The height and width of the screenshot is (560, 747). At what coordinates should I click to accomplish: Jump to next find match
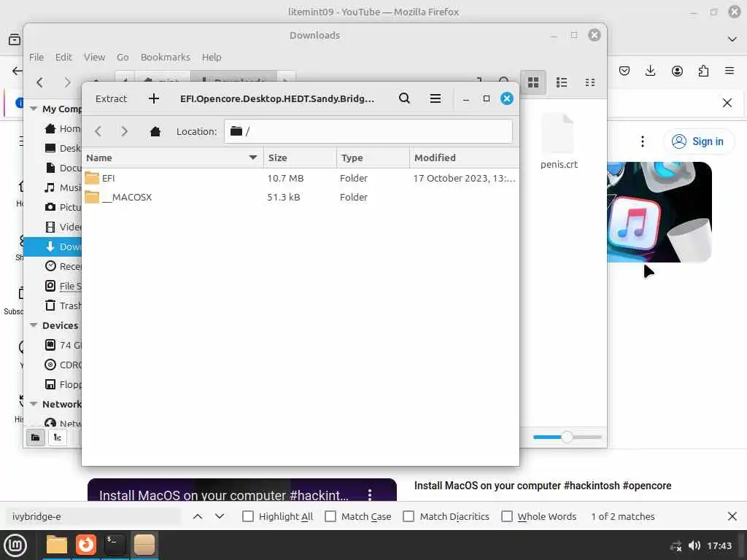click(219, 516)
